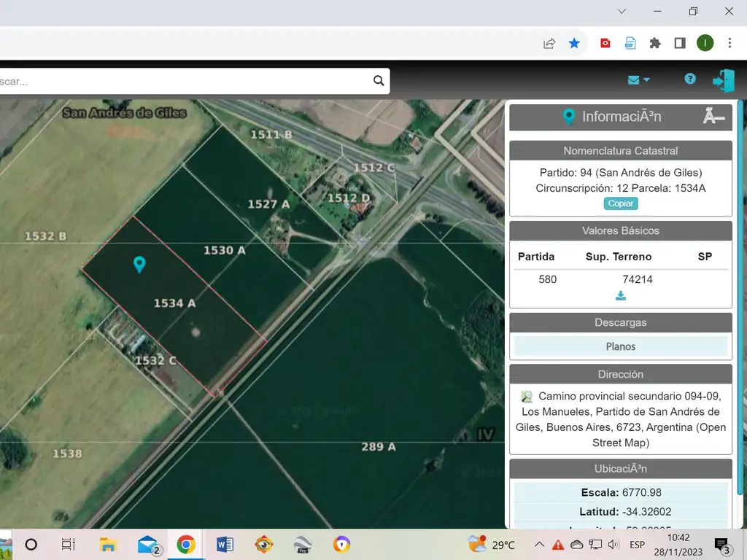Show hidden system tray icons
Image resolution: width=747 pixels, height=560 pixels.
click(x=539, y=545)
